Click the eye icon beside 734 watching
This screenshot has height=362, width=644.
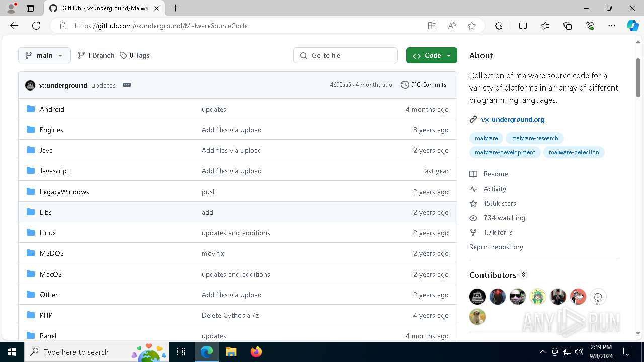pos(473,218)
